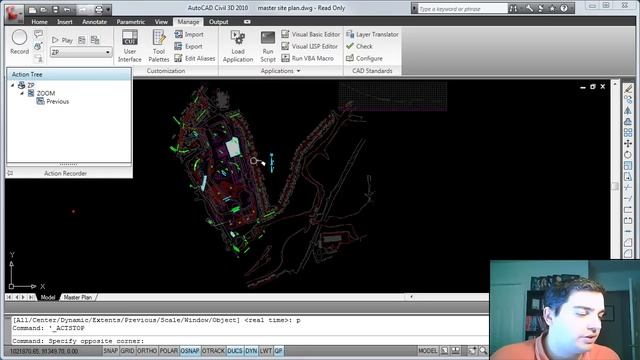The image size is (640, 360).
Task: Open Tool Palettes customization
Action: [x=159, y=46]
